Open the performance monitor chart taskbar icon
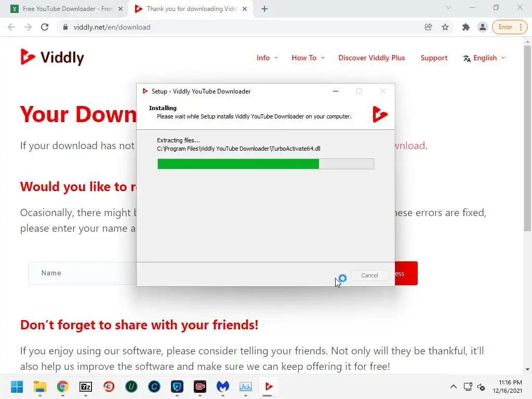The width and height of the screenshot is (532, 399). (x=246, y=387)
